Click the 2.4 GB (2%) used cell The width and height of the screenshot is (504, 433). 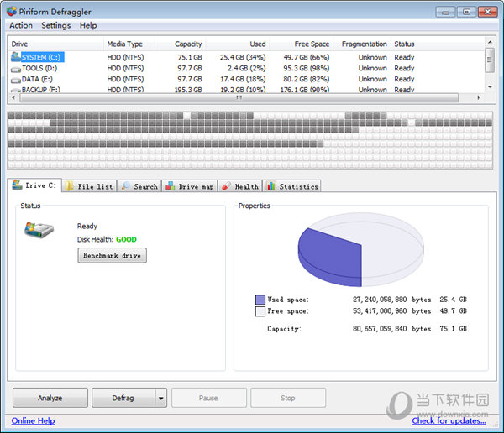[x=246, y=68]
